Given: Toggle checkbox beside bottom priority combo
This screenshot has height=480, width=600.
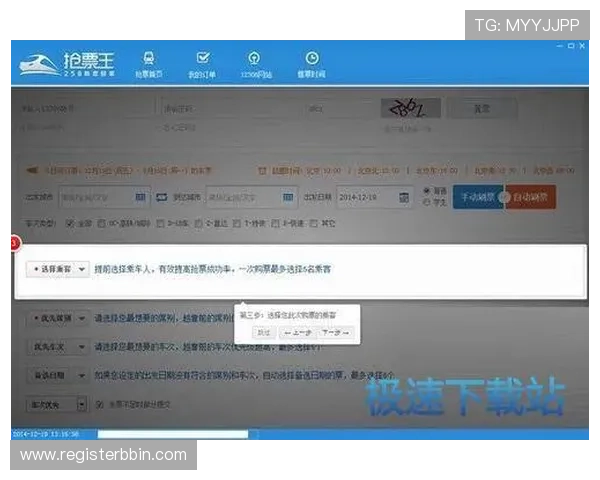Looking at the screenshot, I should tap(99, 405).
